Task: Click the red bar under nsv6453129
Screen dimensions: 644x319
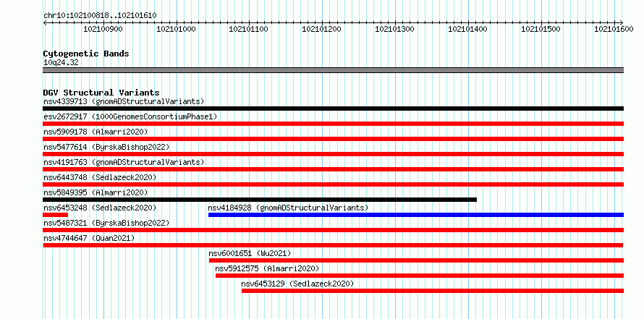Action: [433, 291]
